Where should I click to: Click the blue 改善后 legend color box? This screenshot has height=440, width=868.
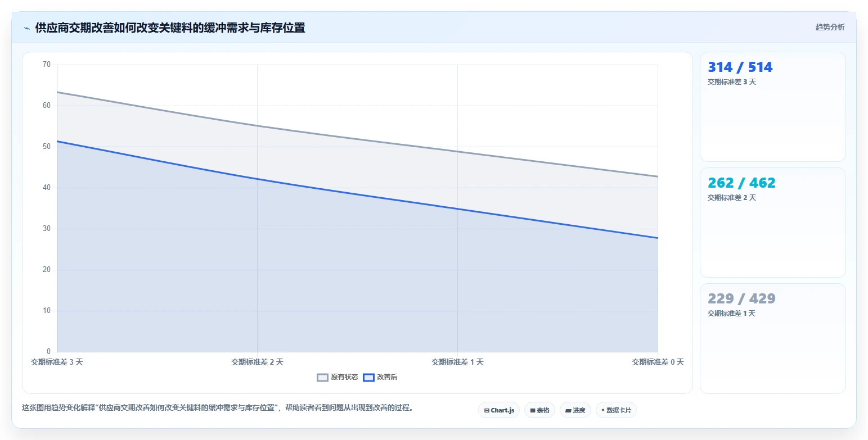pos(368,378)
